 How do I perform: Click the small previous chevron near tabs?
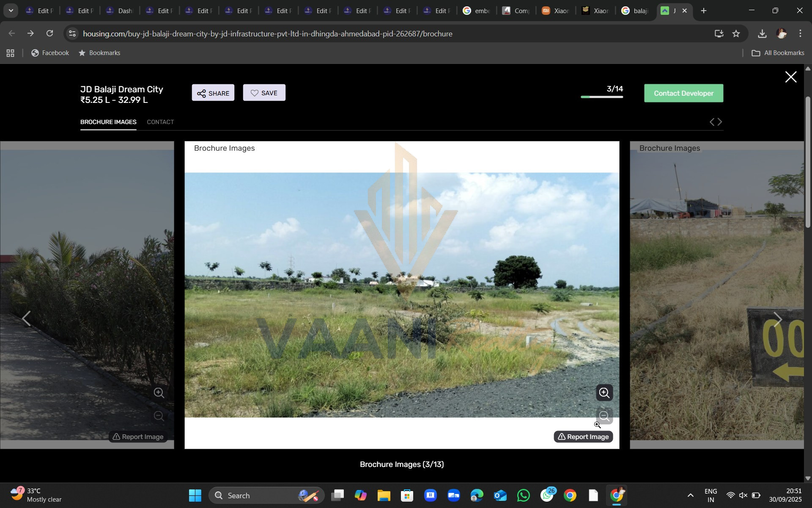tap(712, 122)
